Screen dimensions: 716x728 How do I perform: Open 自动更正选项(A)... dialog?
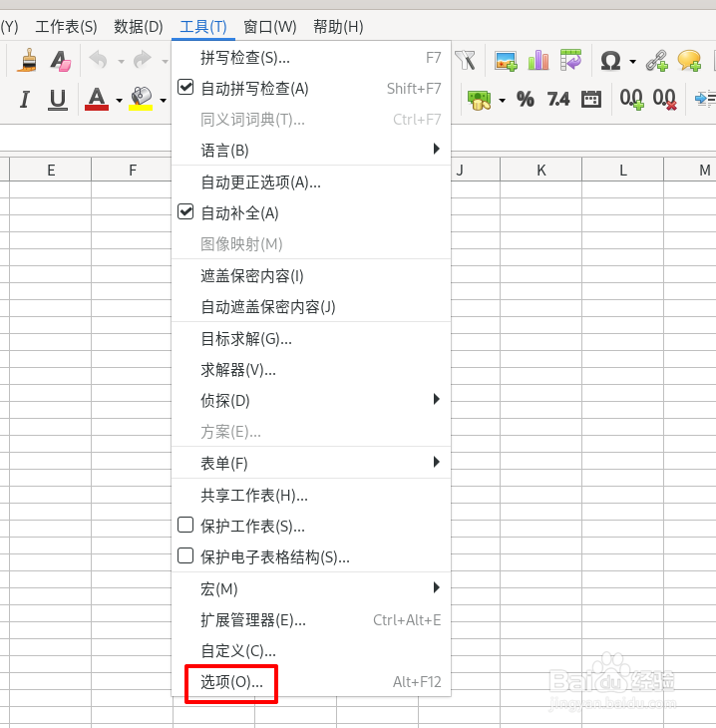(x=311, y=182)
